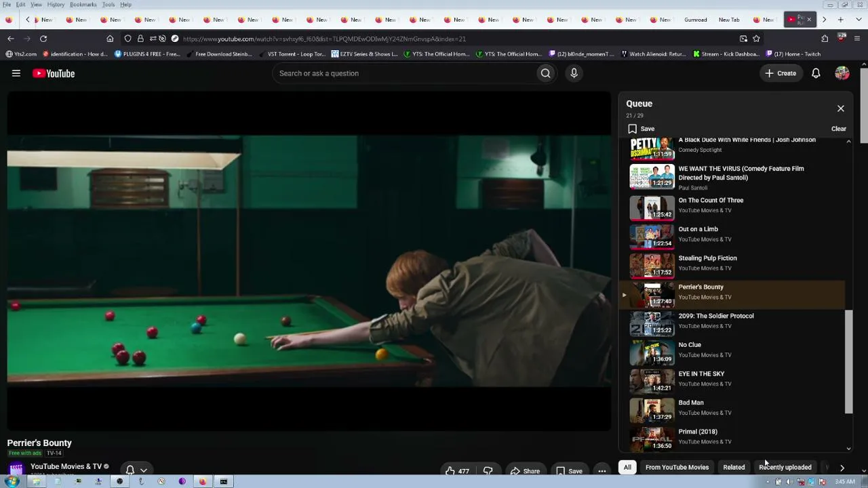Open EZTV Series & Shows bookmark
This screenshot has height=488, width=868.
coord(365,54)
